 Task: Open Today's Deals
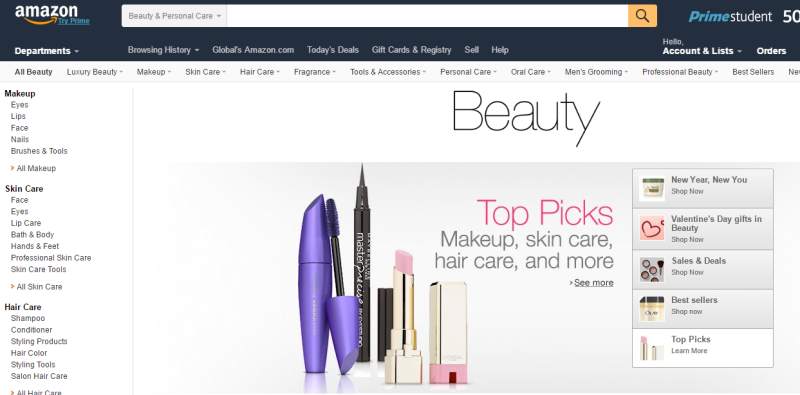(x=333, y=50)
